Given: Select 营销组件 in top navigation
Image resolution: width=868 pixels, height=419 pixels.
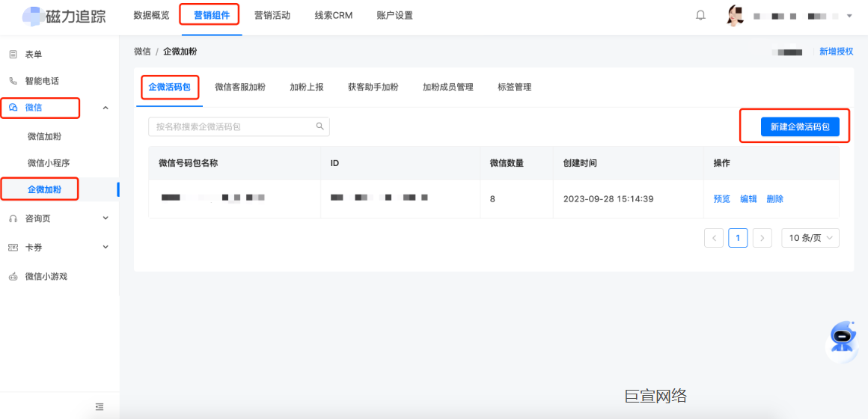Looking at the screenshot, I should [x=212, y=16].
